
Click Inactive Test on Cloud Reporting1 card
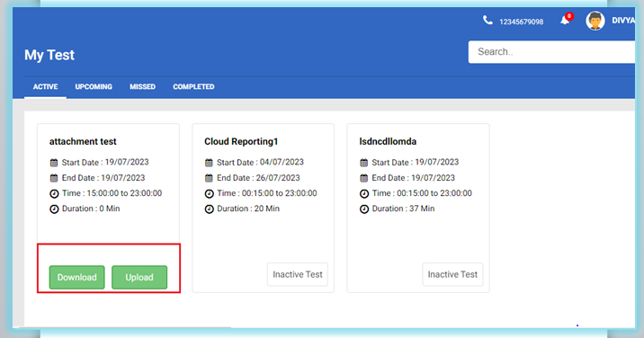click(298, 274)
